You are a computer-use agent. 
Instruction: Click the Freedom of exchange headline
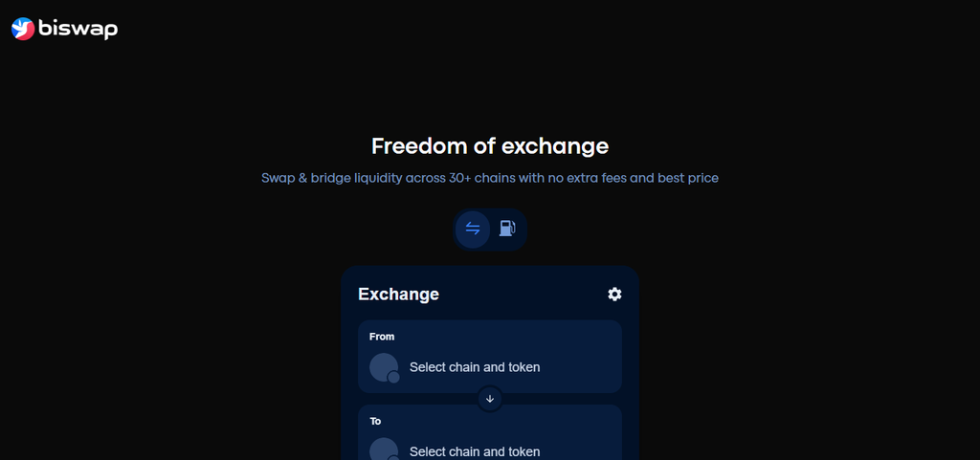coord(490,146)
